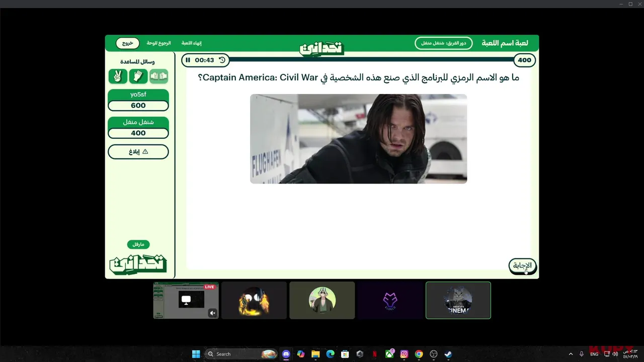Switch input language via the ENG indicator

coord(594,354)
